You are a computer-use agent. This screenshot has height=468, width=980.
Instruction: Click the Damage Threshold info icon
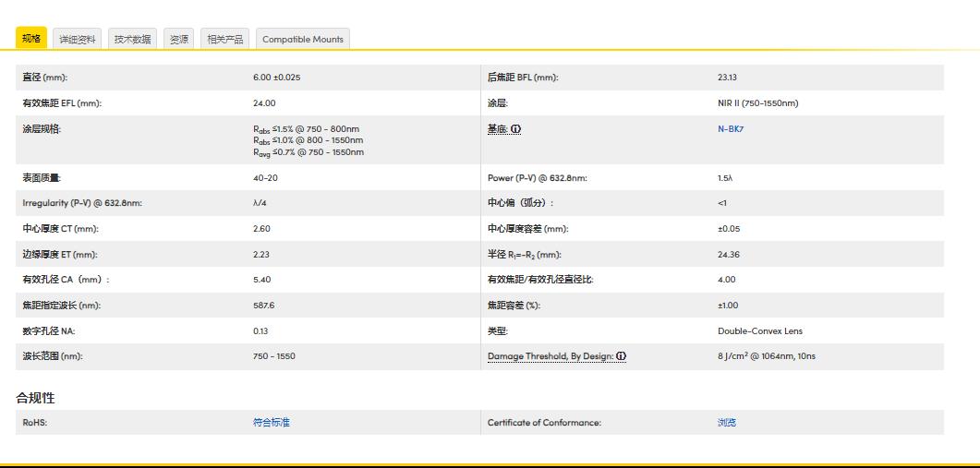tap(622, 356)
